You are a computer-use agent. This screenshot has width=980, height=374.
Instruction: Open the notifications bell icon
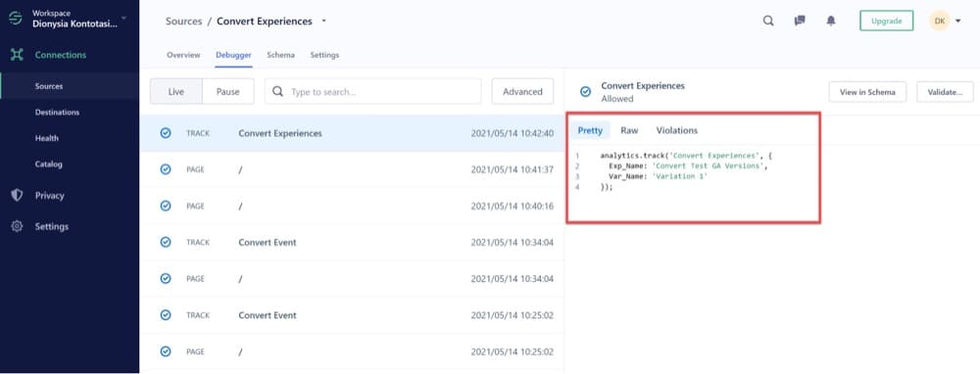(x=831, y=21)
